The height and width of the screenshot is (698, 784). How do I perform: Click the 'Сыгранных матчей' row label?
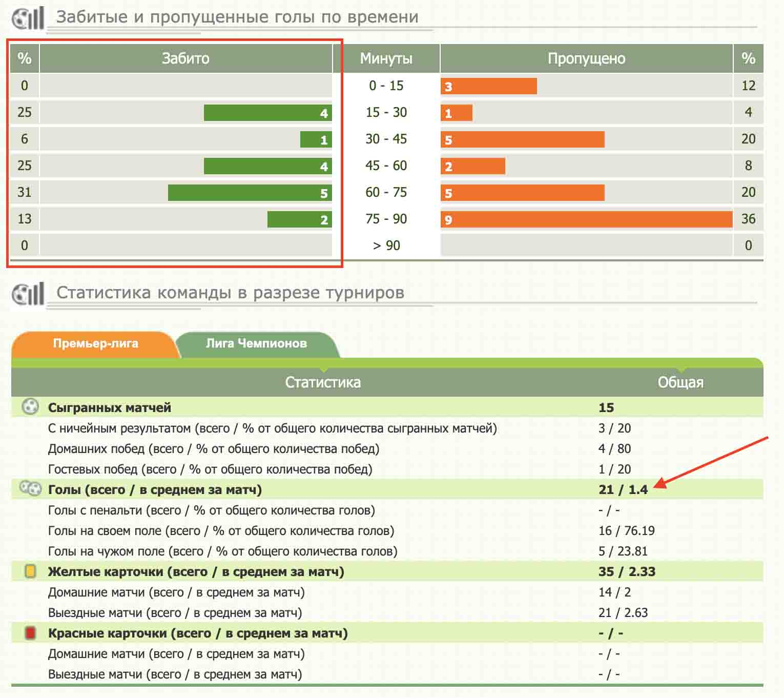pos(110,407)
